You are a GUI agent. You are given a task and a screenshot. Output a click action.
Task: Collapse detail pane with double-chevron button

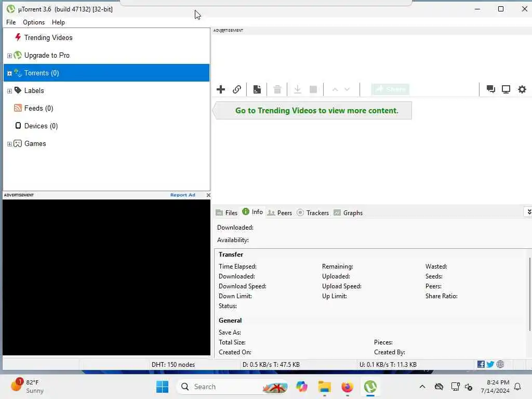(x=528, y=212)
